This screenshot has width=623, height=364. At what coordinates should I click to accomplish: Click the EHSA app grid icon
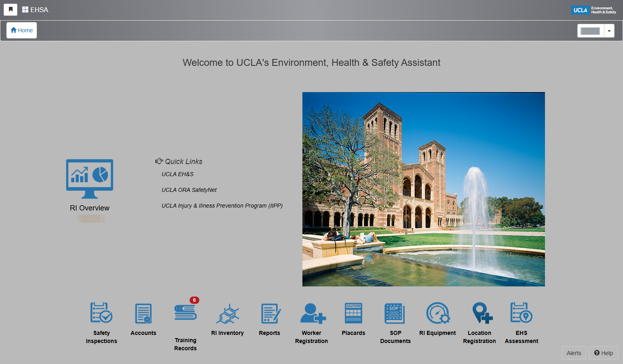click(x=25, y=10)
